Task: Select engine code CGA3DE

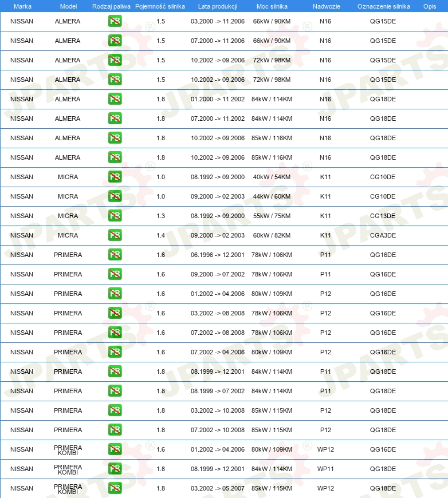Action: [x=383, y=235]
